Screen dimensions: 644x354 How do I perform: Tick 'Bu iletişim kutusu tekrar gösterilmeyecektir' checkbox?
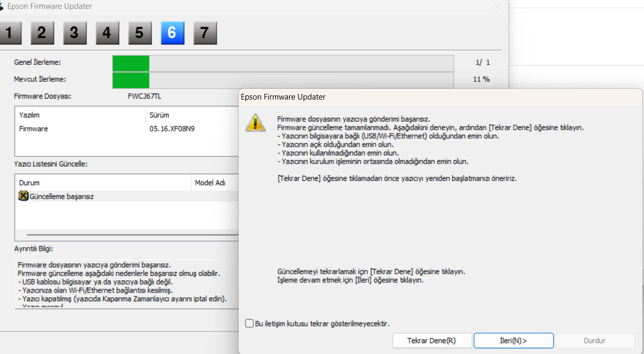[x=250, y=323]
